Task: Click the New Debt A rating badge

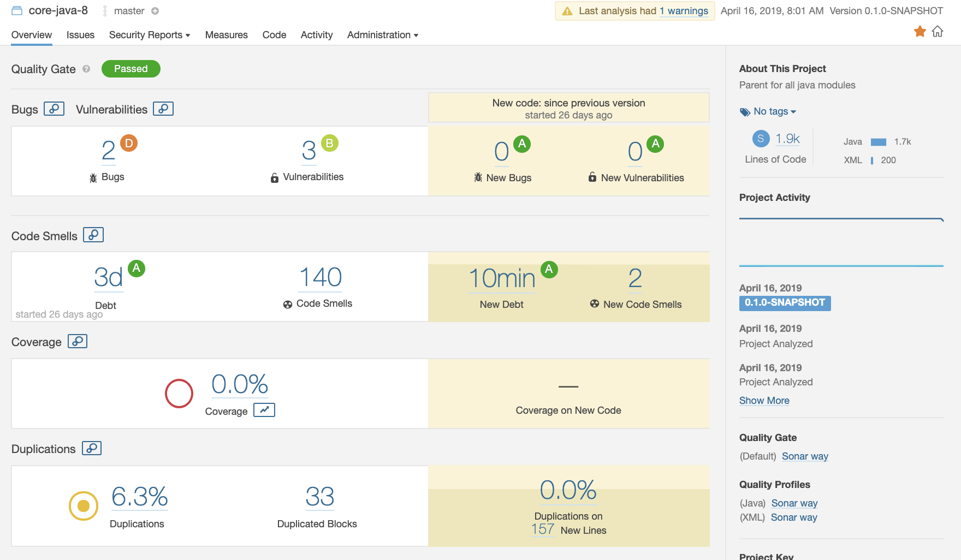Action: [549, 270]
